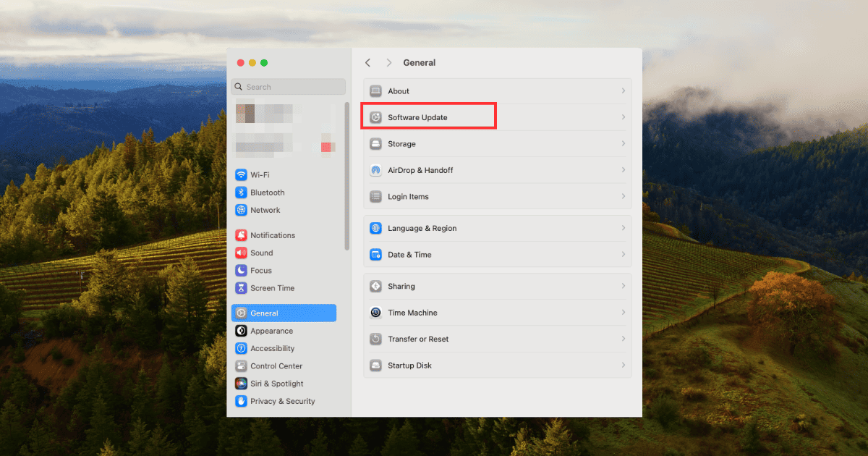The width and height of the screenshot is (868, 456).
Task: Click the Startup Disk icon
Action: [x=375, y=366]
